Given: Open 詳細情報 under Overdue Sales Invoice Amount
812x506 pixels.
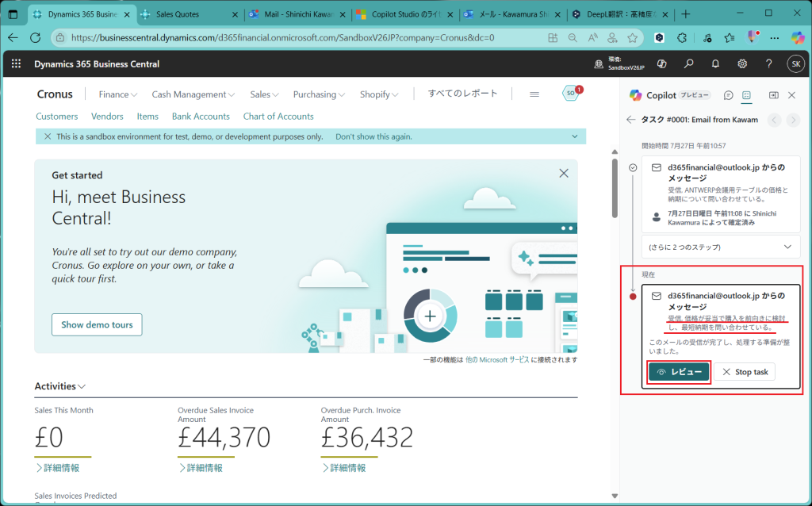Looking at the screenshot, I should [201, 468].
